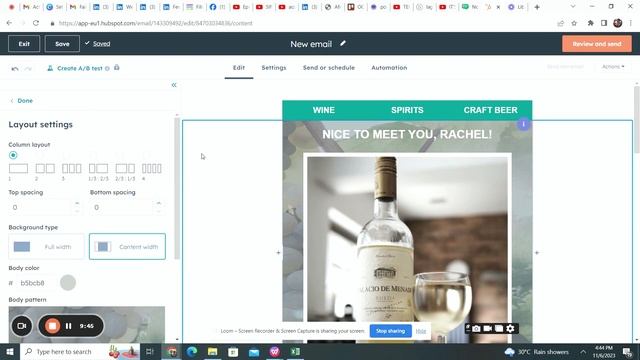
Task: Increase the Top spacing value
Action: [x=77, y=203]
